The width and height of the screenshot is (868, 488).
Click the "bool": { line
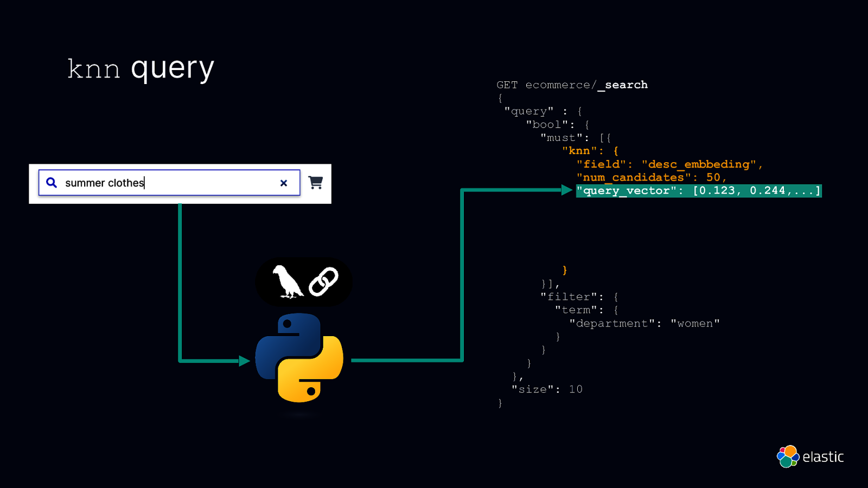[x=558, y=125]
